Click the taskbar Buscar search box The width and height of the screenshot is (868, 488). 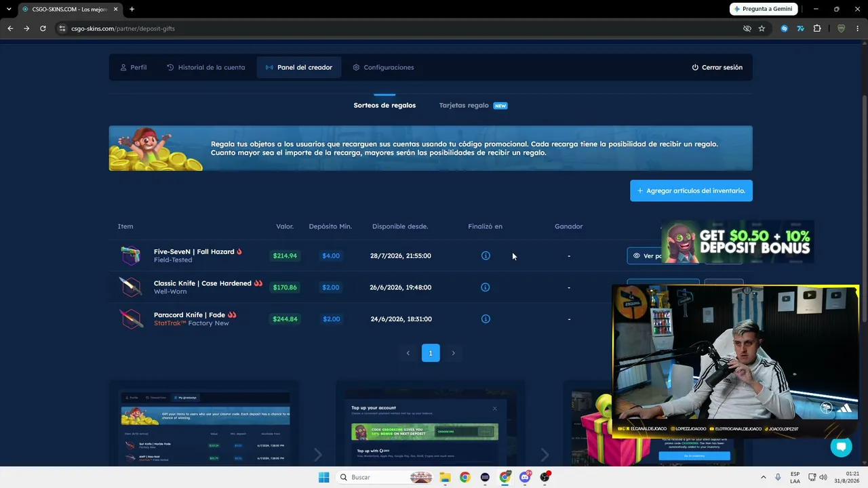[x=384, y=477]
